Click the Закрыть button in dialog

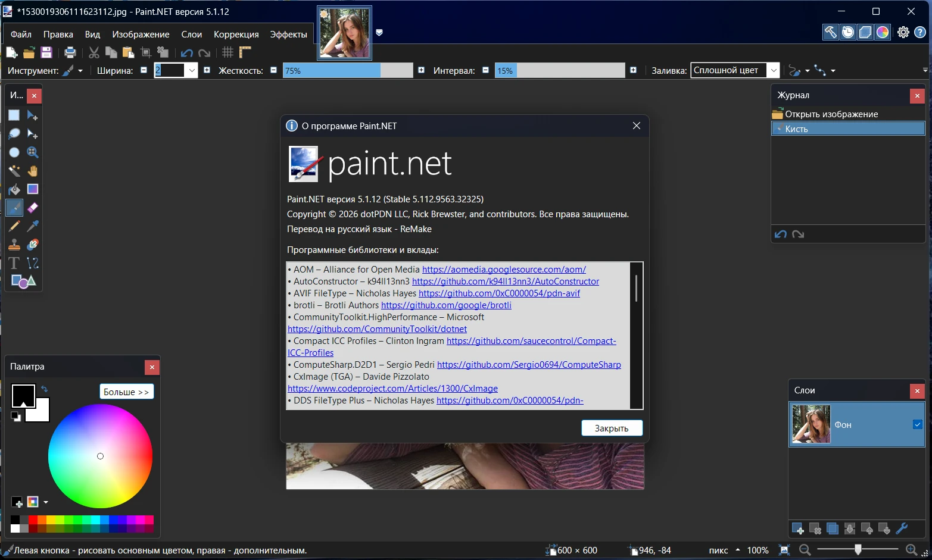coord(612,428)
